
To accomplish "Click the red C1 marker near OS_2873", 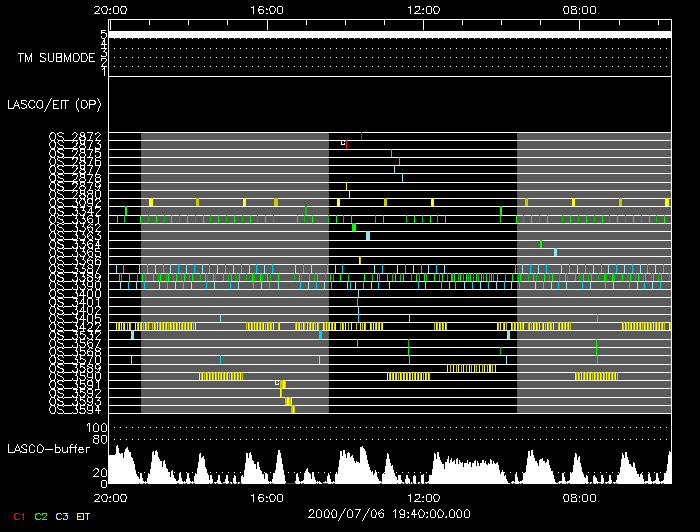I will (x=346, y=144).
